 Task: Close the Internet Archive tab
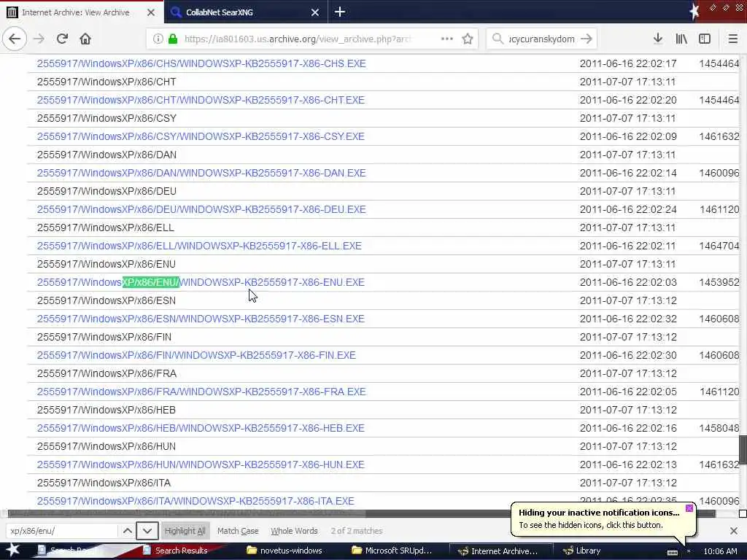pos(151,12)
